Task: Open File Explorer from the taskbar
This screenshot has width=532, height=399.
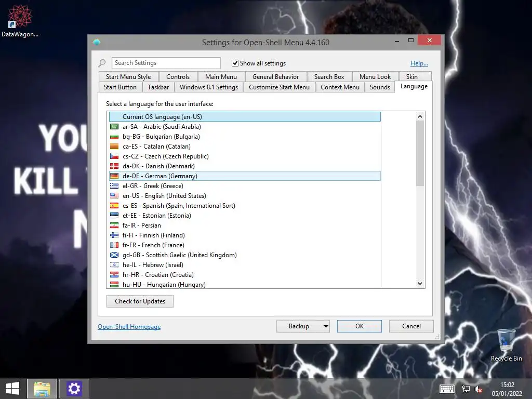Action: [42, 389]
